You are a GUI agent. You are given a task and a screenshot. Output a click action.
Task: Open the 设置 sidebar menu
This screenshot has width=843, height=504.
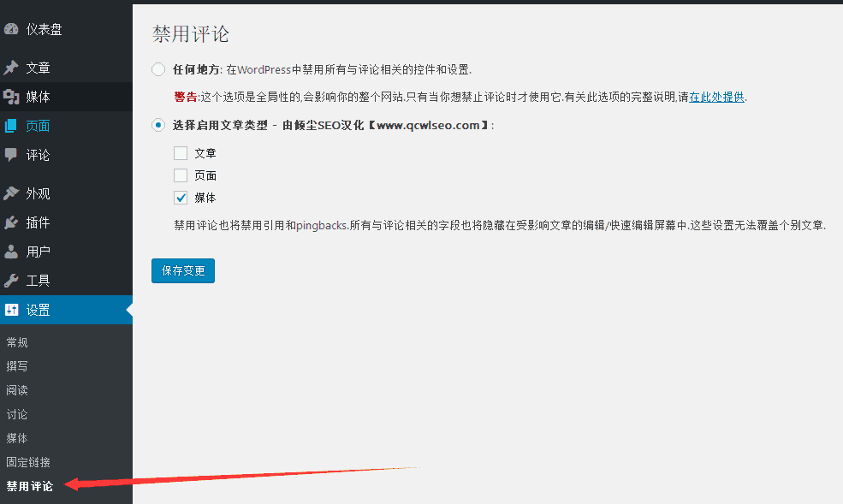66,310
